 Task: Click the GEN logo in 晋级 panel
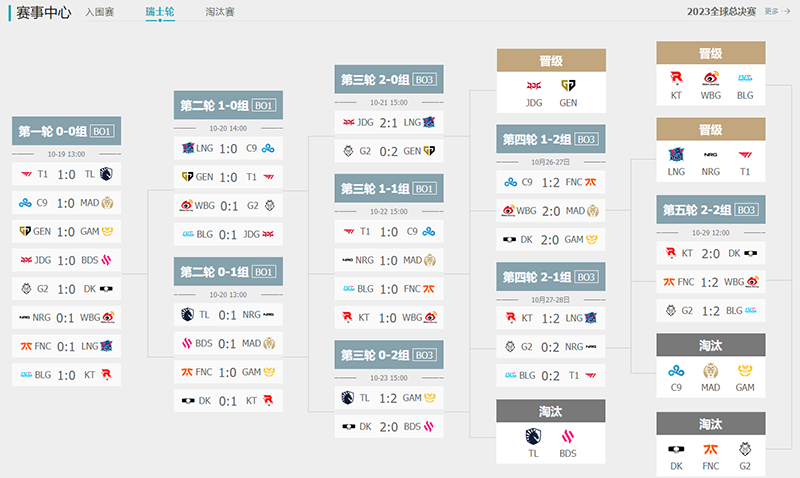(x=568, y=86)
